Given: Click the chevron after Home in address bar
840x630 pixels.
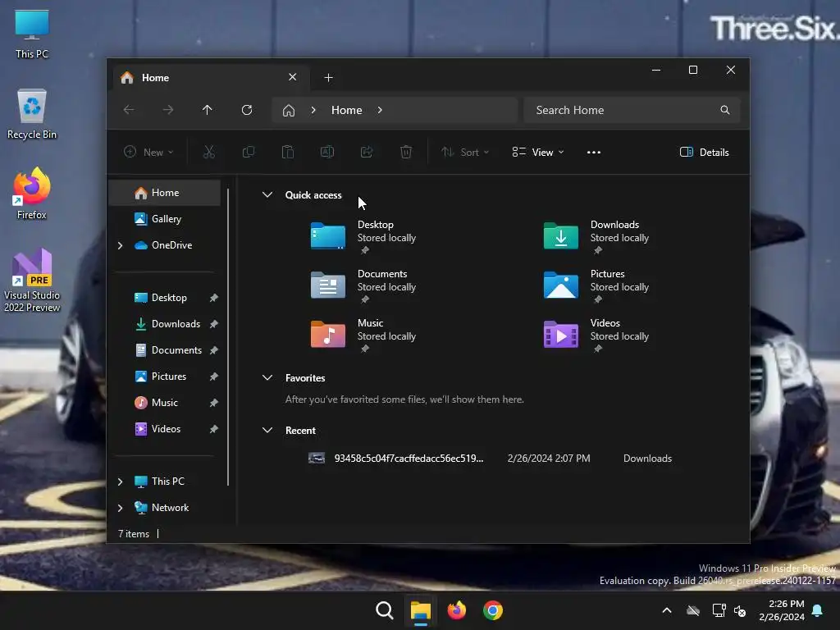Looking at the screenshot, I should pyautogui.click(x=380, y=110).
